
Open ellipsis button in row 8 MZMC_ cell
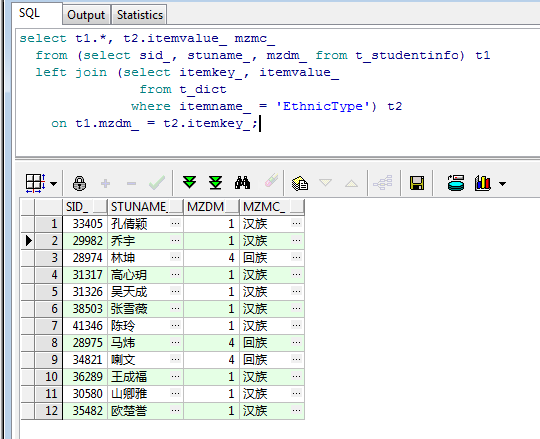click(296, 342)
